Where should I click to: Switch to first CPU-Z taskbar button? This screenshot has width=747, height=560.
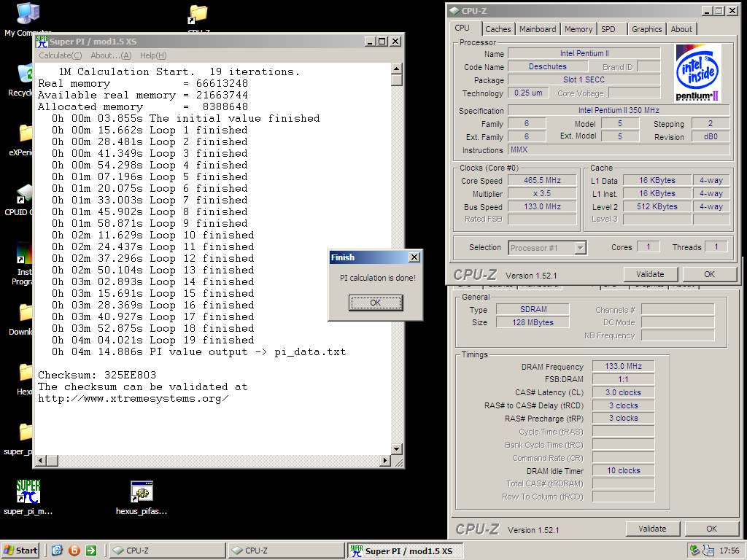[x=166, y=551]
